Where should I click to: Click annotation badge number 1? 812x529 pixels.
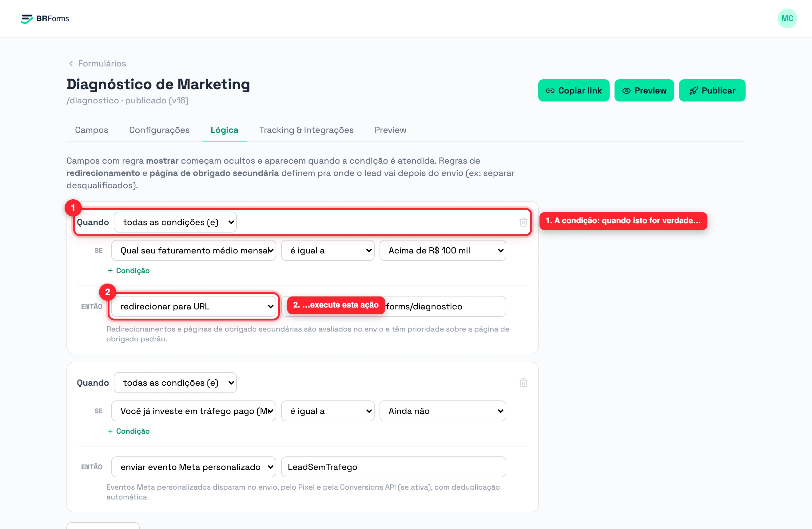pyautogui.click(x=73, y=208)
